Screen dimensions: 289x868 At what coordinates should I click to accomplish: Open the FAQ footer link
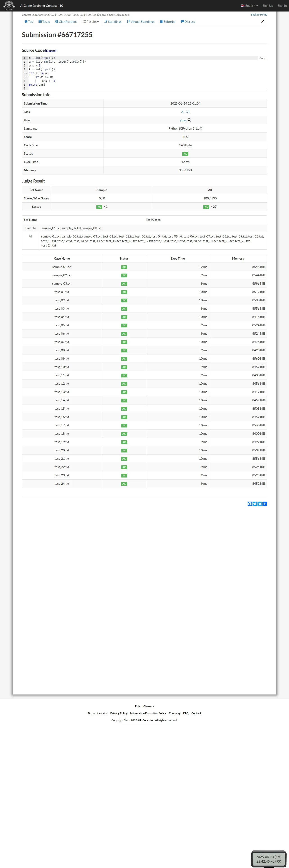tap(186, 713)
